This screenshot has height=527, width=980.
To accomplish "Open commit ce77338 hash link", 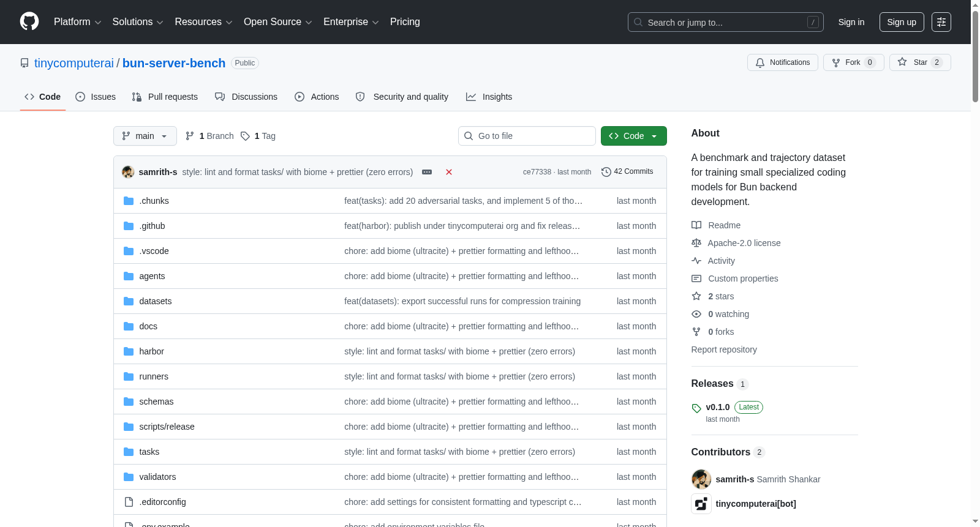I will pyautogui.click(x=537, y=172).
